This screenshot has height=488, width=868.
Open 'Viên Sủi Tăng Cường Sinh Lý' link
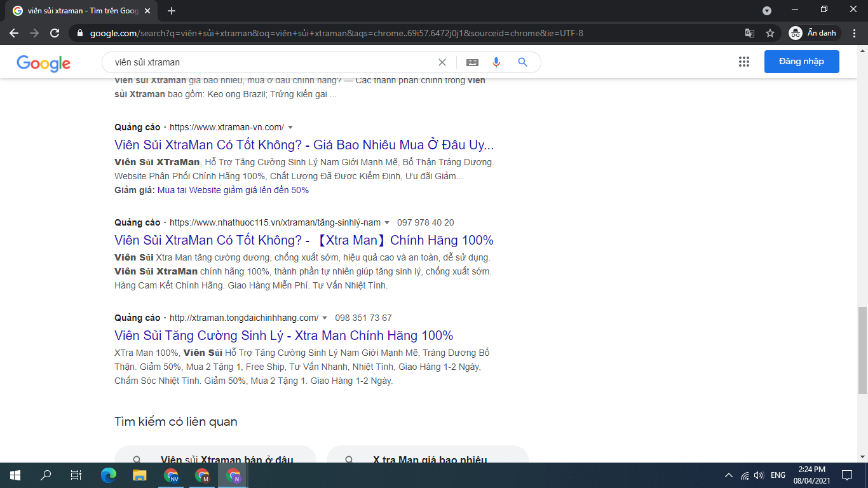point(284,335)
